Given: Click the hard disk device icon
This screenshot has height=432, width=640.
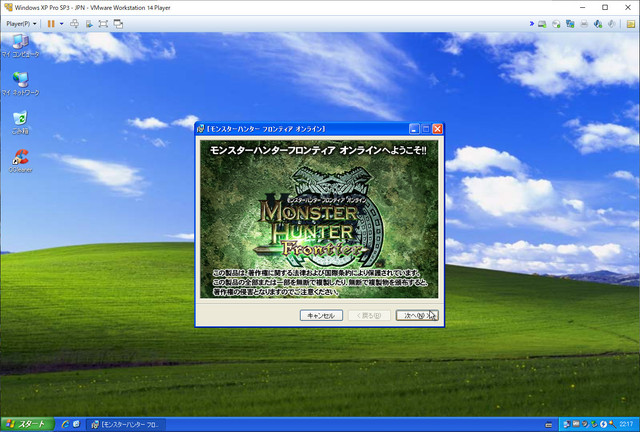Looking at the screenshot, I should coord(542,24).
